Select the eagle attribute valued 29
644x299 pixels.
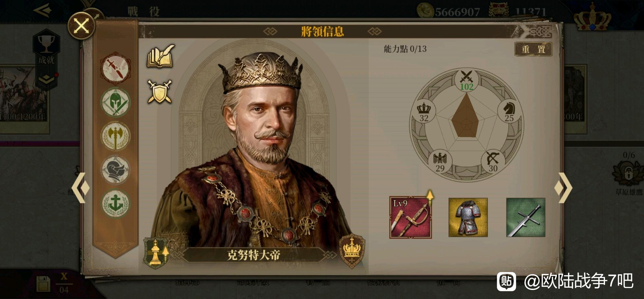coord(440,162)
